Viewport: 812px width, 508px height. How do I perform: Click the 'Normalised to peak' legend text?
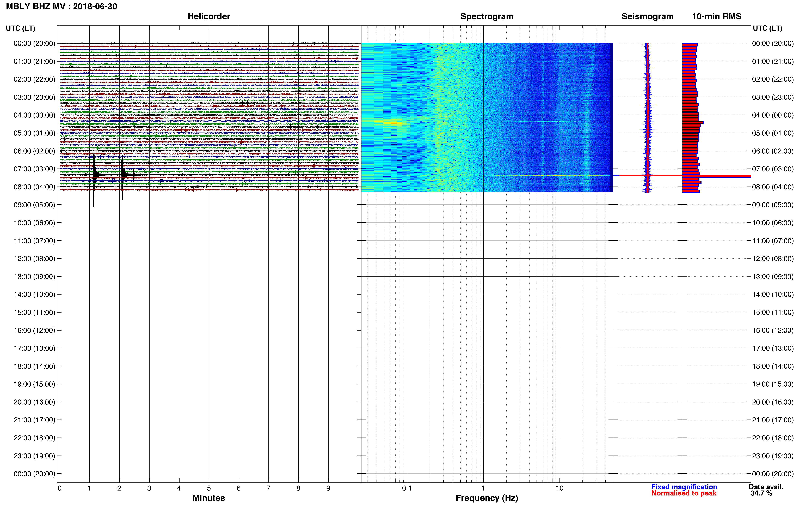click(684, 493)
